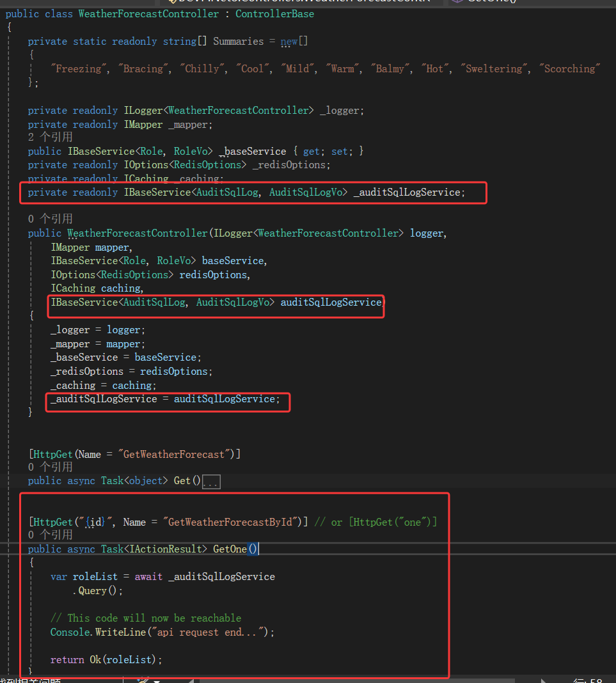Click the '_redisOptions = redisOptions;' assignment line

tap(132, 372)
